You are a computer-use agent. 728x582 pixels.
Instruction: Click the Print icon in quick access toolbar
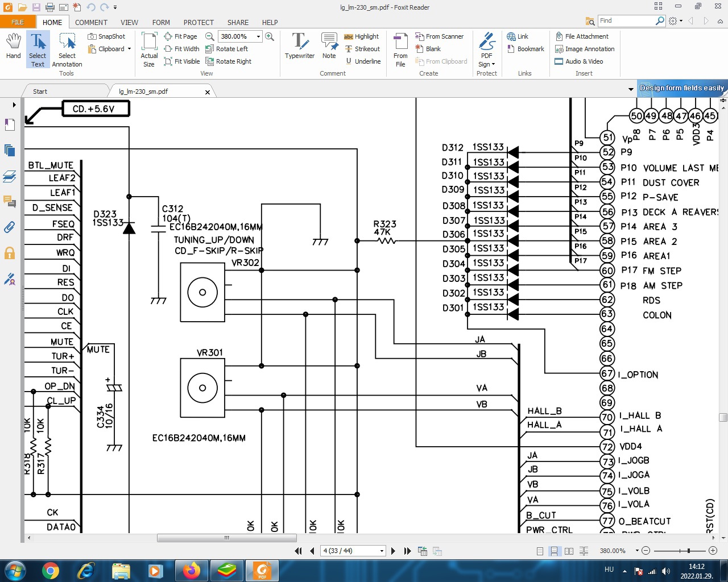(49, 7)
